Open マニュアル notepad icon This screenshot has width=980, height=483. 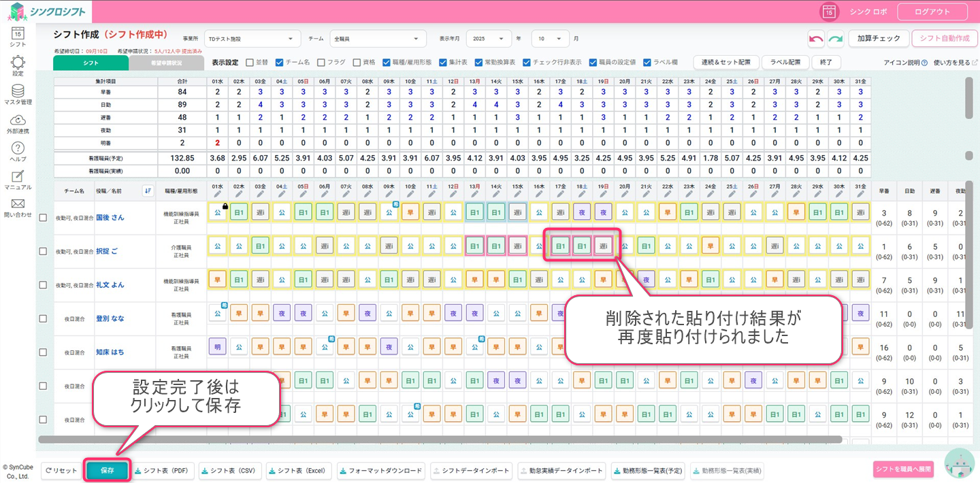(18, 176)
